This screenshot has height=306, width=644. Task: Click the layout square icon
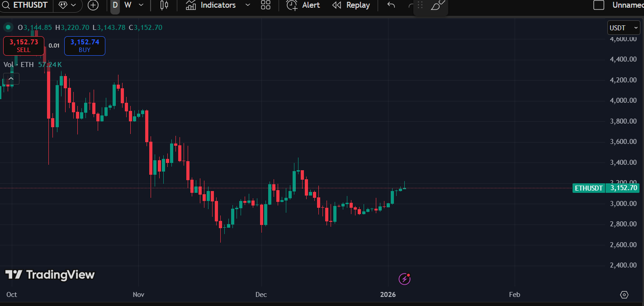tap(599, 5)
